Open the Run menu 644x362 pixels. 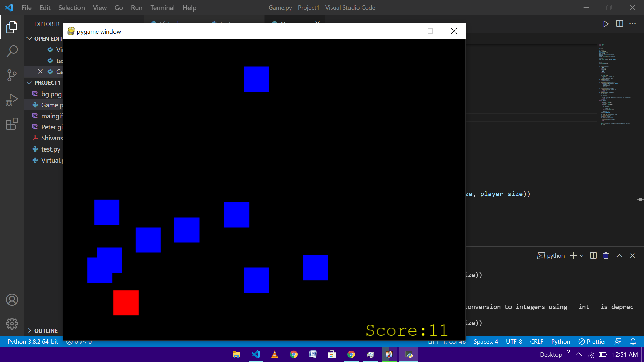click(x=136, y=7)
